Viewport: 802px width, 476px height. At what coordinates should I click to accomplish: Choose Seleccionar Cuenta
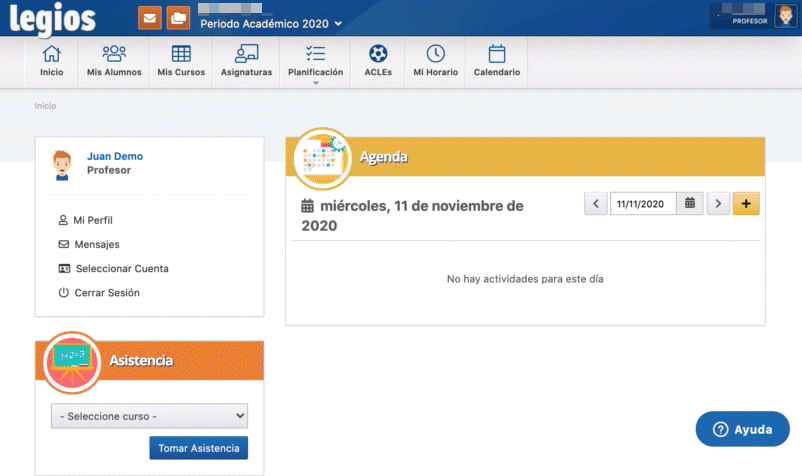coord(114,268)
